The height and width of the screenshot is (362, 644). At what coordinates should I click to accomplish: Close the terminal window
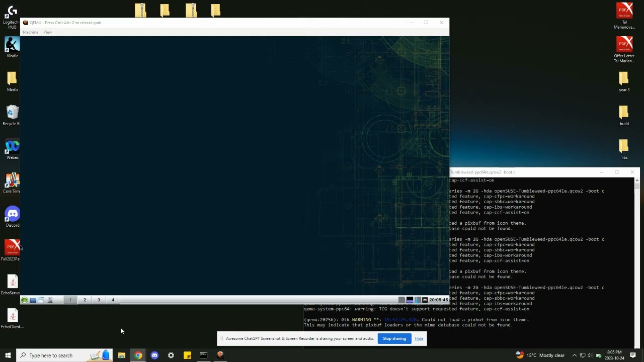(x=632, y=172)
